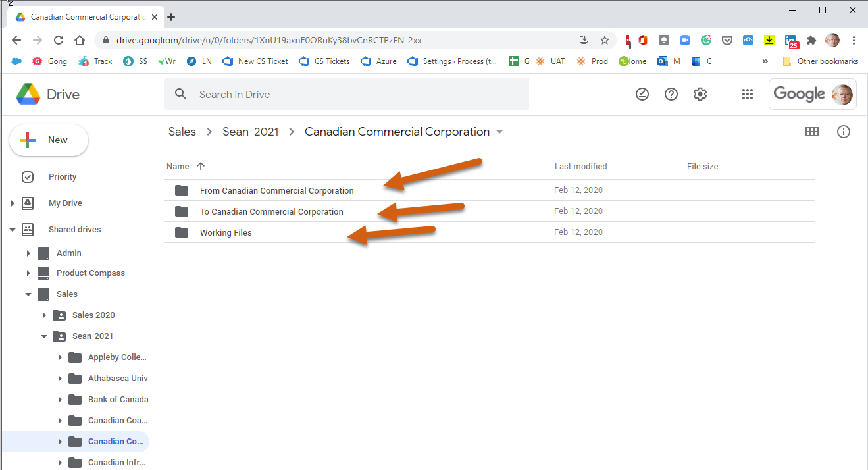Open the Working Files folder

226,232
